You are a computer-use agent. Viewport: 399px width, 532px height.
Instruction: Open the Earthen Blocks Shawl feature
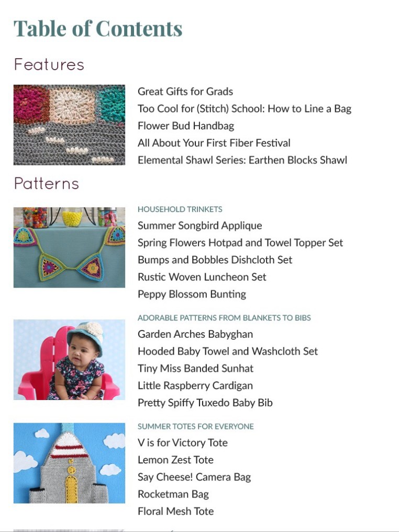tap(242, 160)
